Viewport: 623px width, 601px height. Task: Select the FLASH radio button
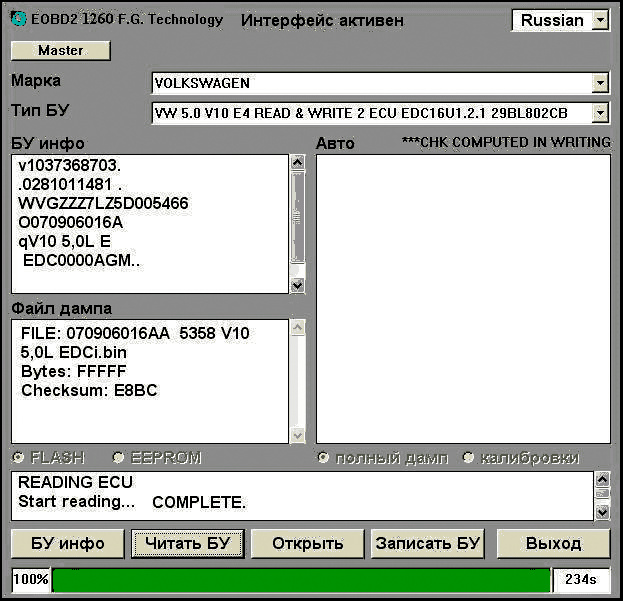[x=18, y=457]
